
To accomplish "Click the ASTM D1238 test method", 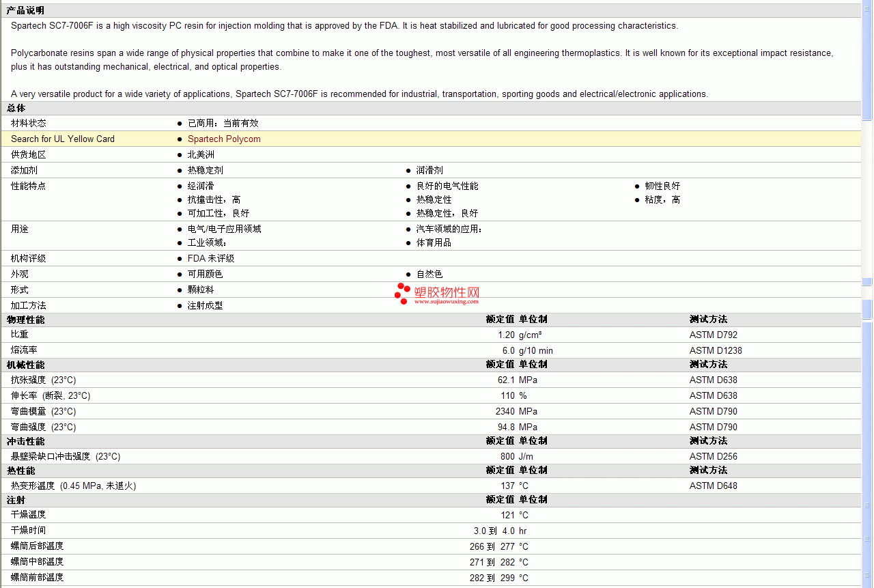I will click(x=716, y=350).
